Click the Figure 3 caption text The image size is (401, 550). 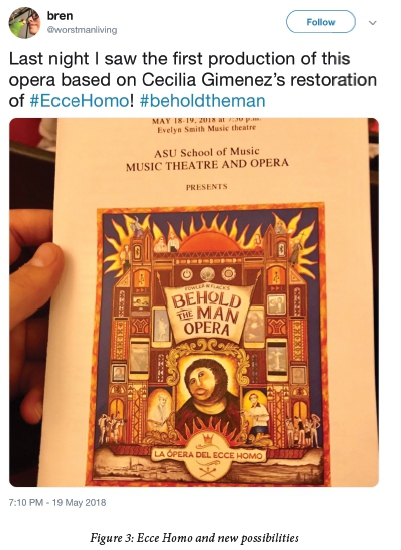click(194, 538)
